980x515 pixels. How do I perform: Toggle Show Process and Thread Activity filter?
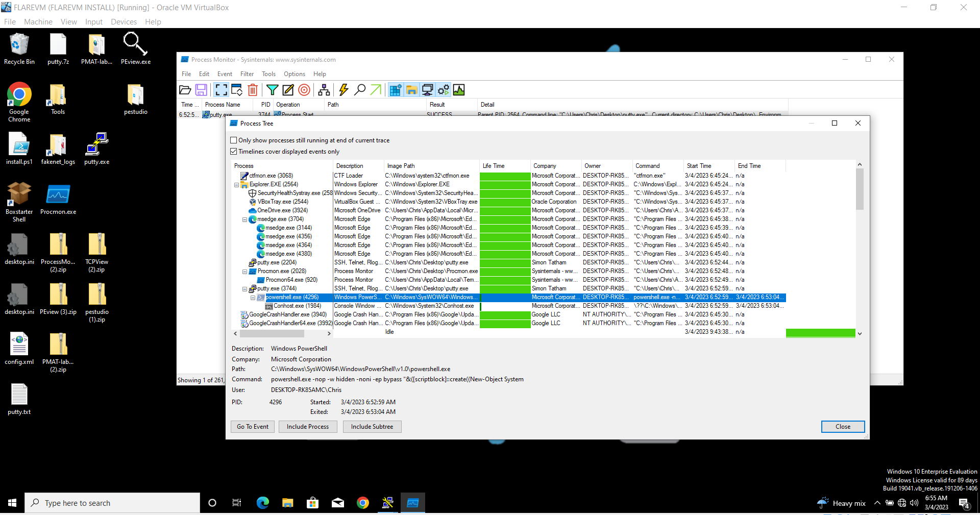(x=443, y=90)
